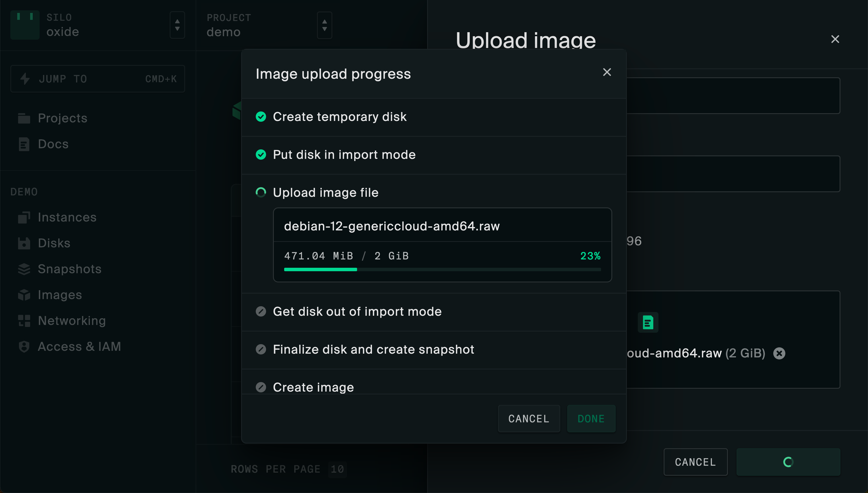The height and width of the screenshot is (493, 868).
Task: Click the lightning bolt Jump To icon
Action: [x=25, y=79]
